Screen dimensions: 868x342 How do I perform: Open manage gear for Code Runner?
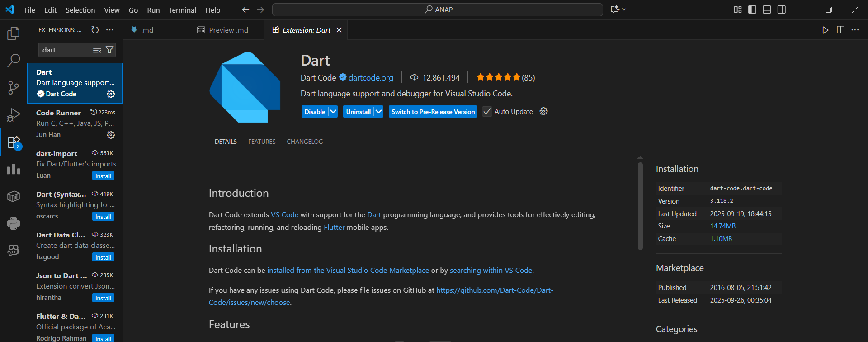point(111,135)
